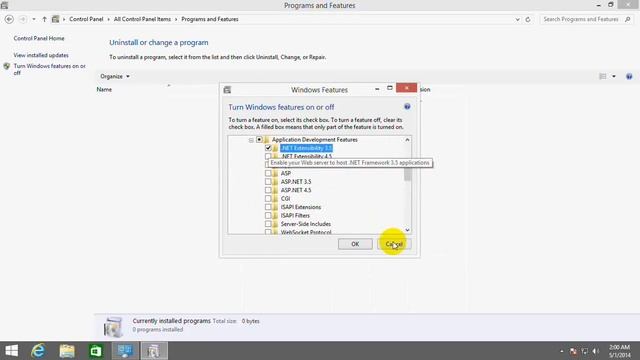Image resolution: width=640 pixels, height=360 pixels.
Task: Click the Action Center flag tray icon
Action: tap(573, 351)
